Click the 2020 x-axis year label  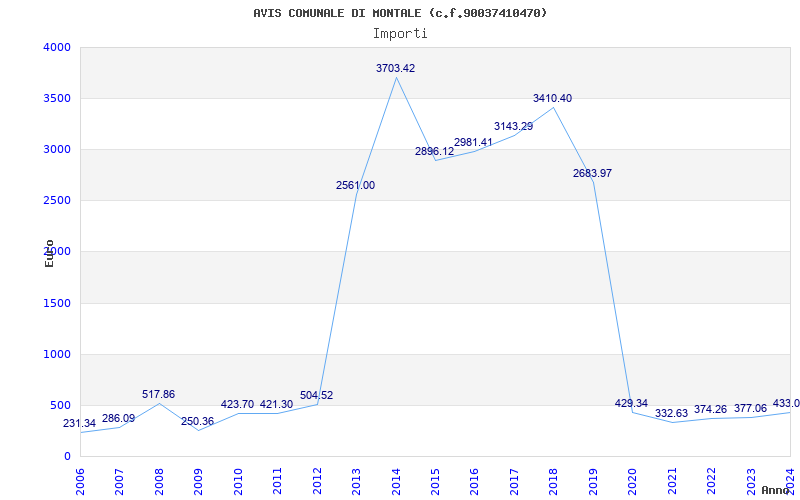632,481
